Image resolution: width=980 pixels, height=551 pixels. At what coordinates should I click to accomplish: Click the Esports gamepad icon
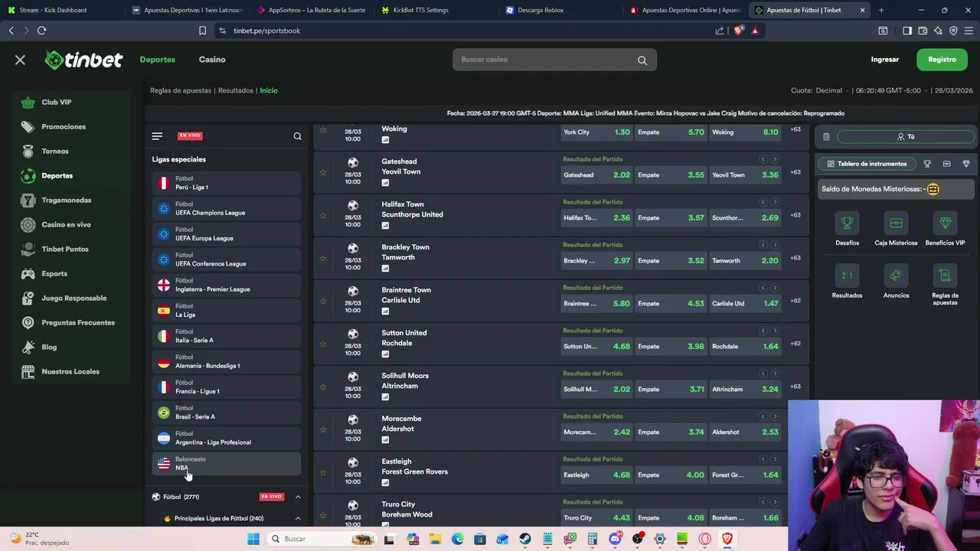tap(28, 273)
